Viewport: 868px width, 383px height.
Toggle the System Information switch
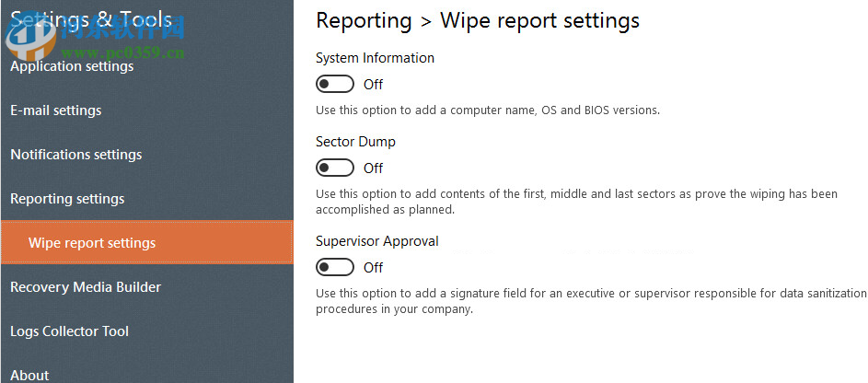(334, 85)
